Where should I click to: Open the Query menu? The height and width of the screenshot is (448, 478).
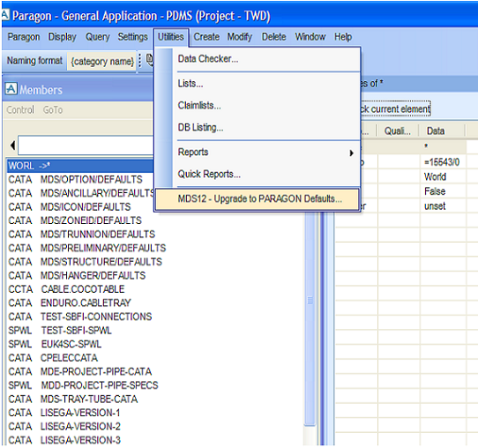[97, 37]
